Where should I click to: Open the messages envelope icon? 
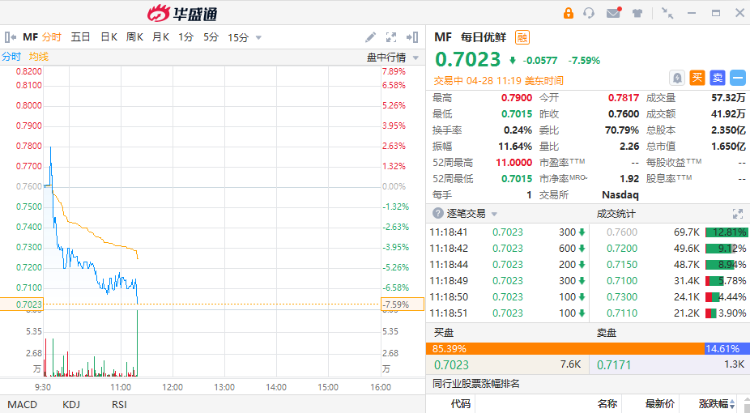pyautogui.click(x=612, y=13)
